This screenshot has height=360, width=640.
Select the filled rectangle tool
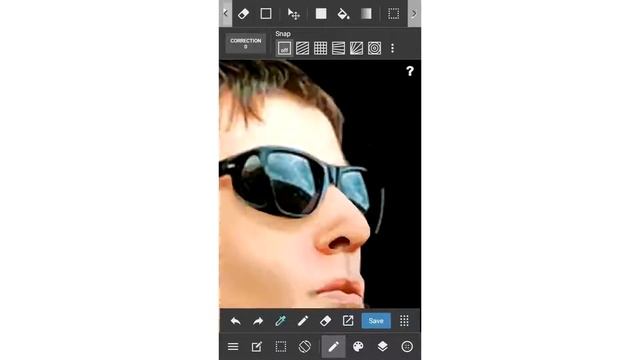click(321, 14)
